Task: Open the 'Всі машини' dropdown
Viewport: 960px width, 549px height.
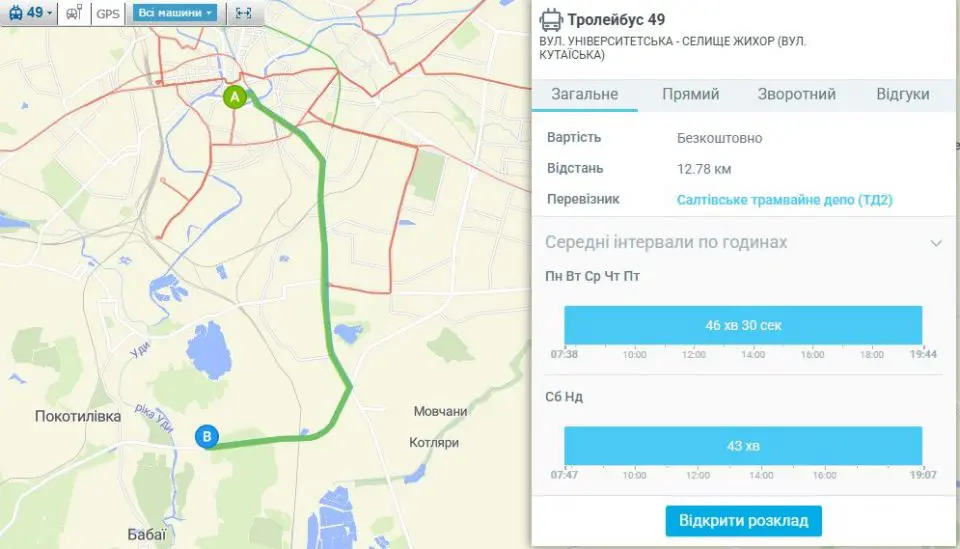Action: (x=175, y=13)
